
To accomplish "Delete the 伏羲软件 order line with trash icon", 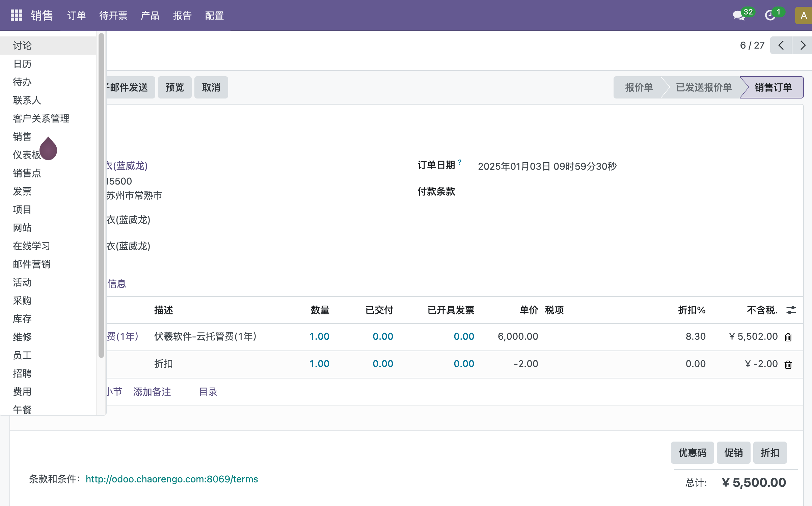I will [788, 337].
